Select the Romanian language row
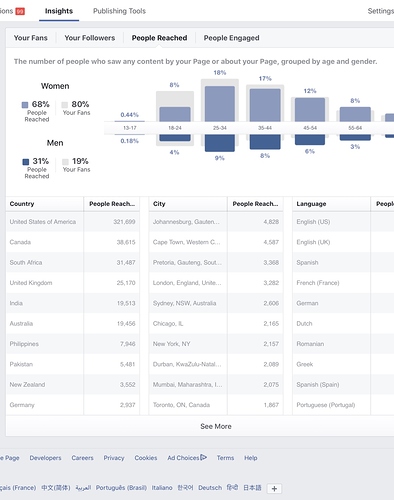The height and width of the screenshot is (500, 394). pos(343,344)
